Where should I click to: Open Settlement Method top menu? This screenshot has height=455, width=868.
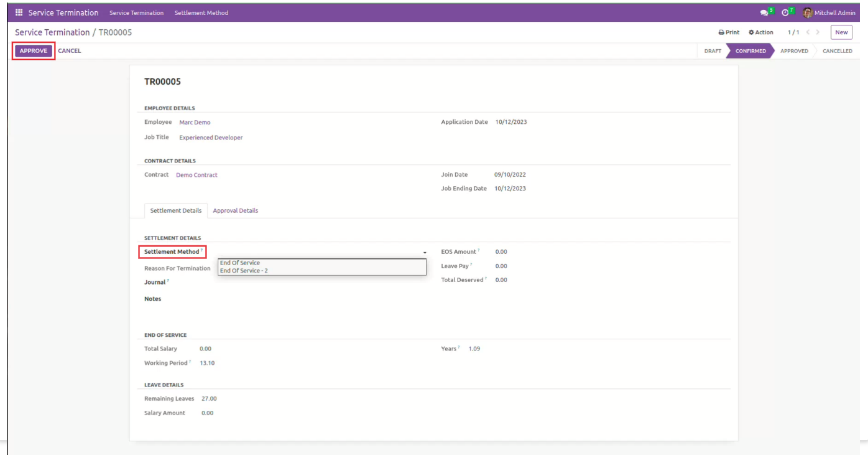[x=201, y=12]
